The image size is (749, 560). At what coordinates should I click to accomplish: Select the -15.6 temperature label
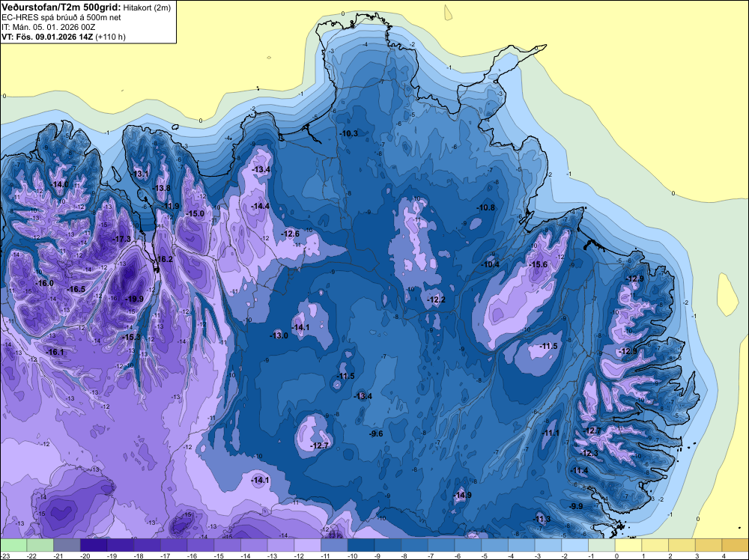tap(539, 264)
